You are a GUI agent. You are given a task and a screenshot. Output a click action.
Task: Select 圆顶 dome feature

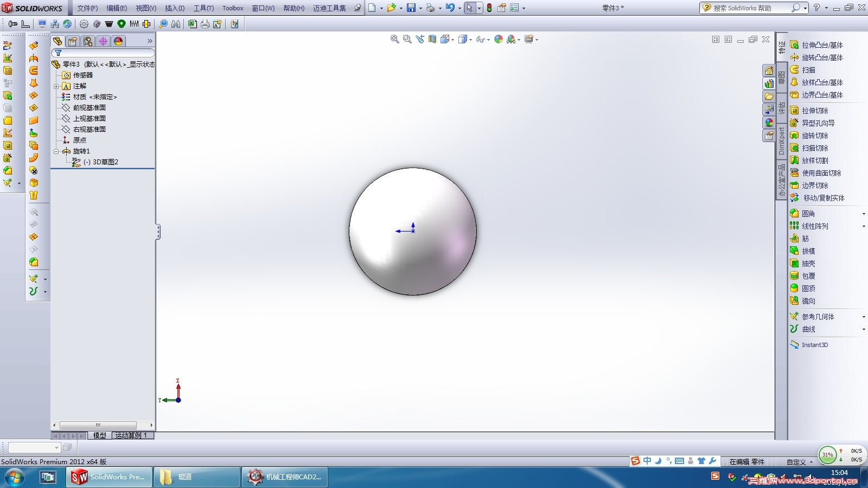click(x=803, y=288)
